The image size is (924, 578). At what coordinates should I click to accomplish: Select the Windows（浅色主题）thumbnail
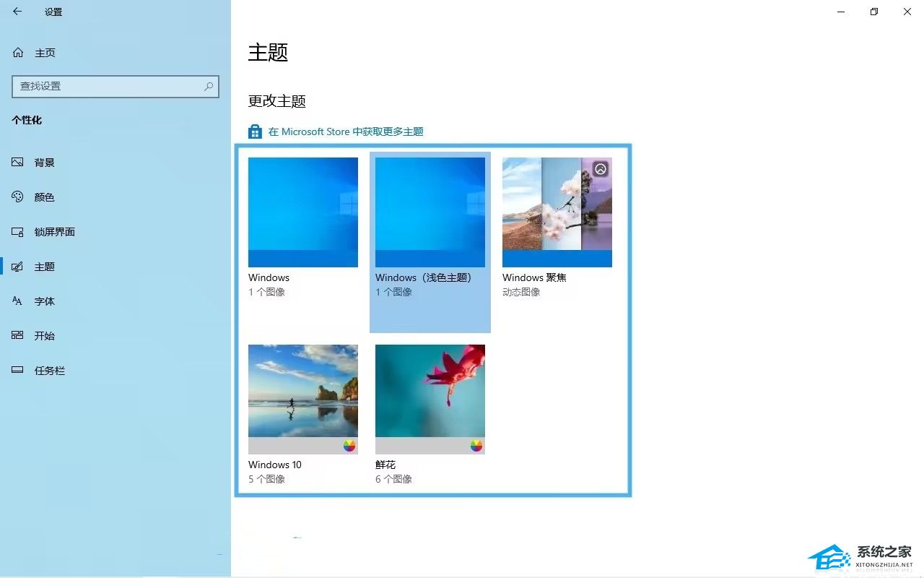pyautogui.click(x=430, y=212)
